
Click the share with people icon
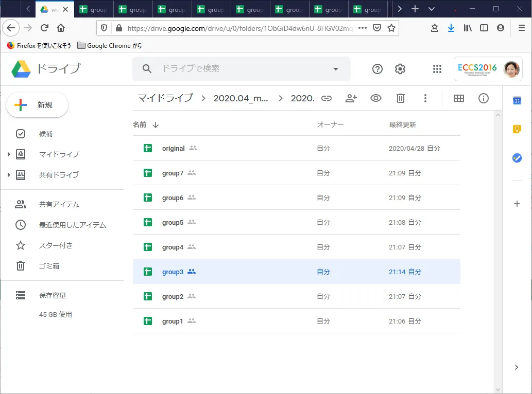pos(351,98)
